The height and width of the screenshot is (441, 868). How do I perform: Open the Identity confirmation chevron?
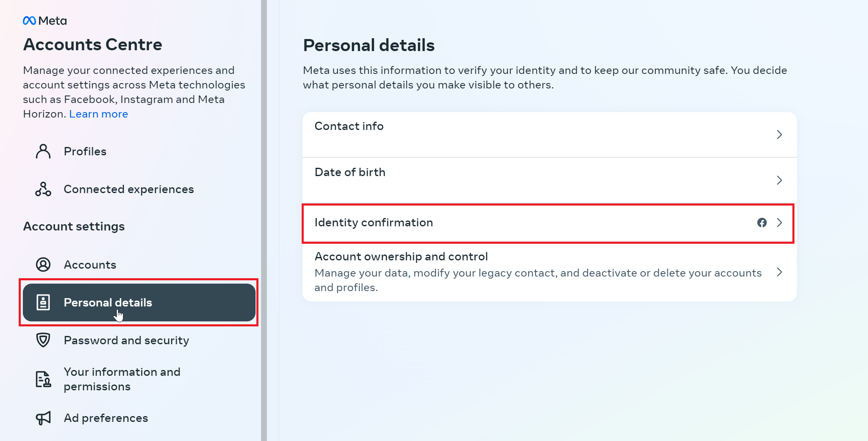point(779,223)
